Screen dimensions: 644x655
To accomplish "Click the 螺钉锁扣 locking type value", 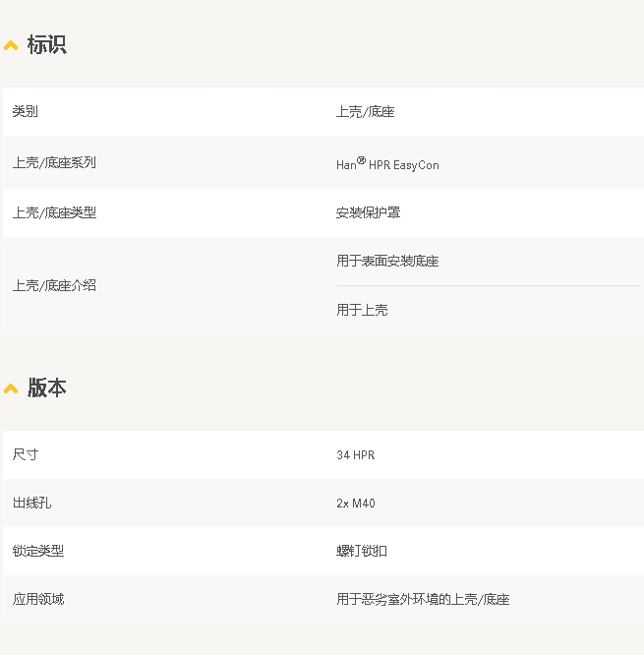I will click(x=362, y=552).
